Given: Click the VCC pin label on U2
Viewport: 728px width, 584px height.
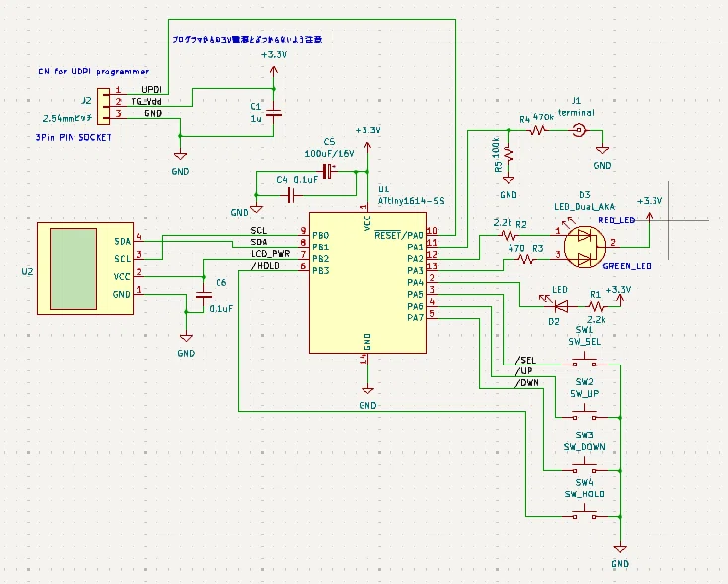Looking at the screenshot, I should 122,277.
